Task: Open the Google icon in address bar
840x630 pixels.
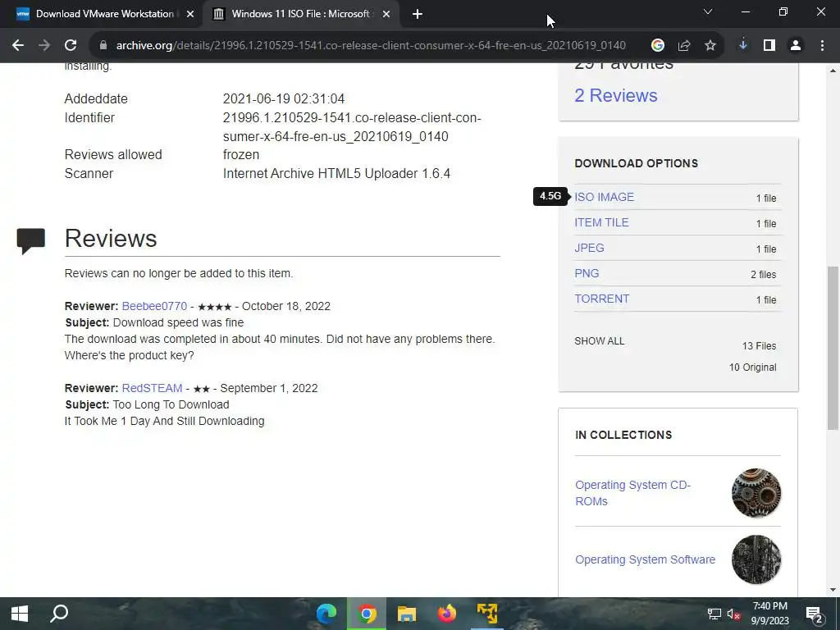Action: tap(658, 46)
